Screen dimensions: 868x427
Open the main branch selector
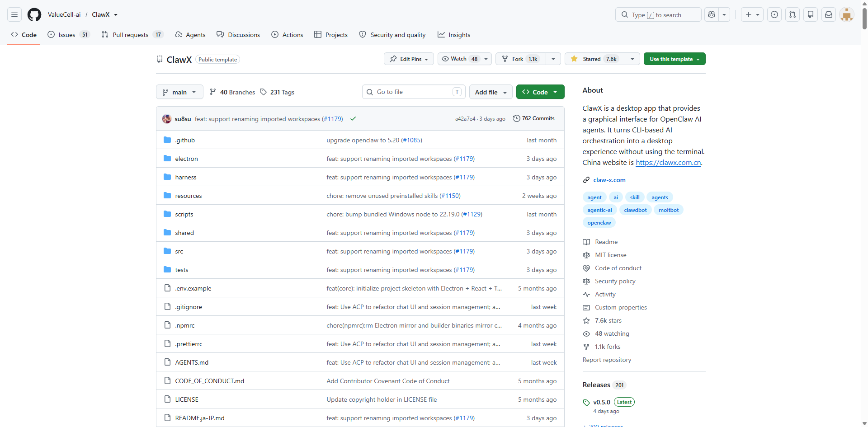pos(179,92)
